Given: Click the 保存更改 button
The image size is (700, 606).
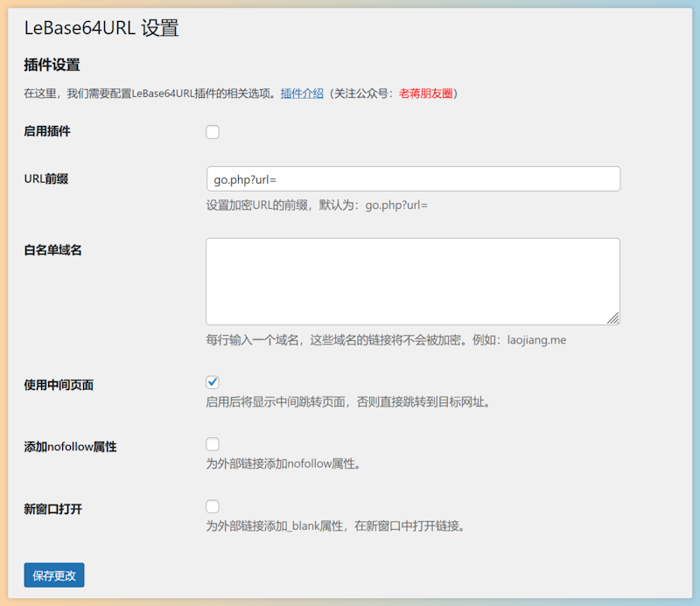Looking at the screenshot, I should [54, 575].
